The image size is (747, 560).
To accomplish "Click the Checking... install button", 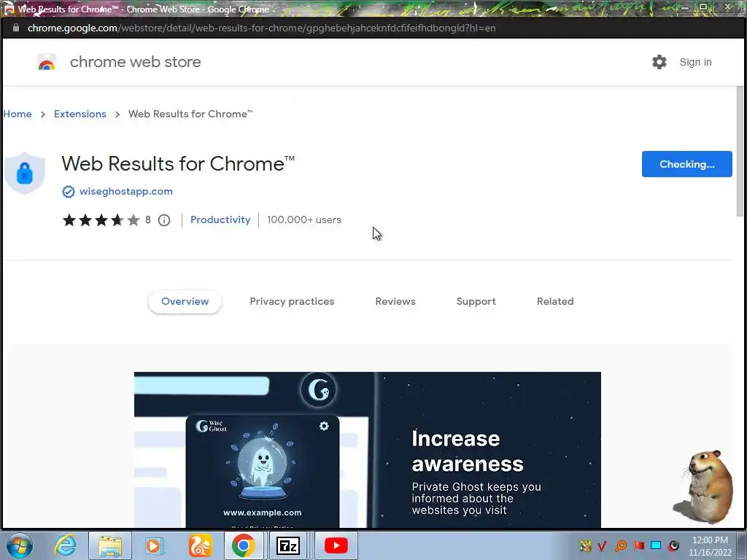I will tap(686, 164).
